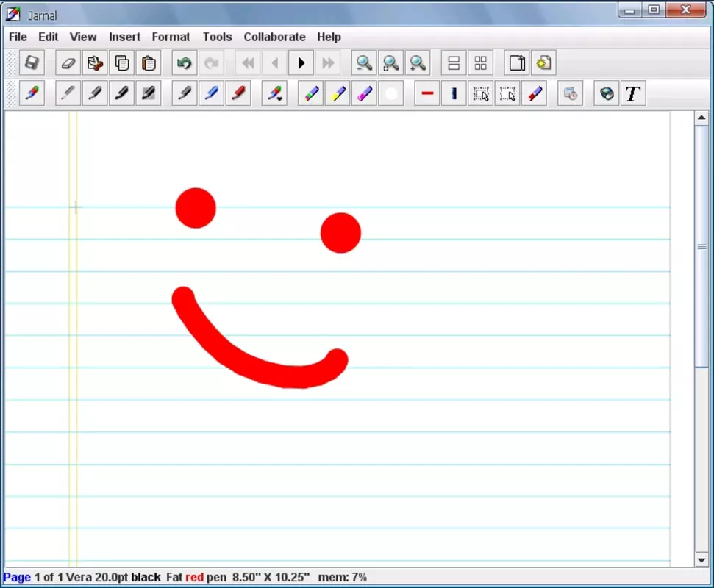
Task: Toggle continuous stacked pages view
Action: [x=454, y=62]
